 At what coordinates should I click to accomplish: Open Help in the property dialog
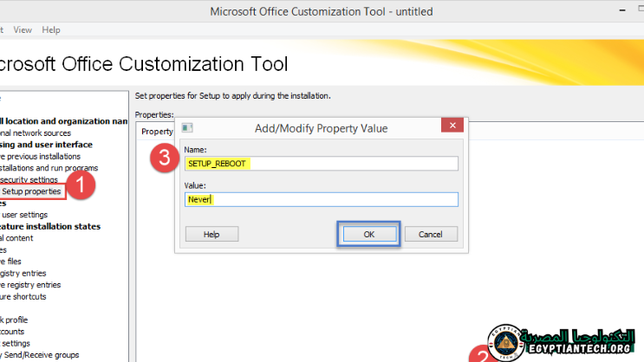coord(211,234)
